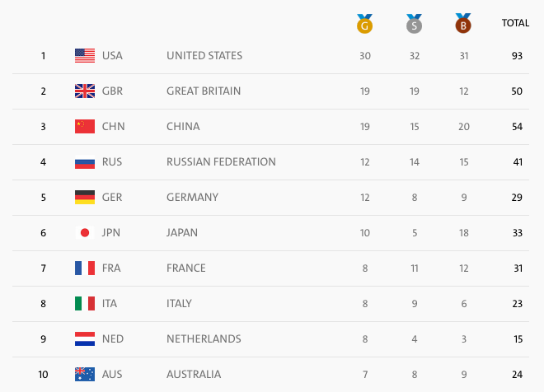Click the Netherlands flag icon

pyautogui.click(x=85, y=339)
